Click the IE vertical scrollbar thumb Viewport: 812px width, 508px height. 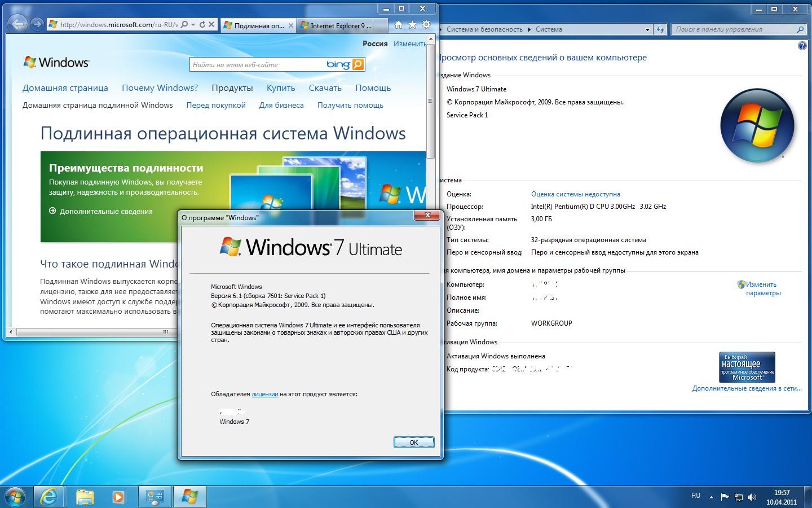pyautogui.click(x=430, y=102)
